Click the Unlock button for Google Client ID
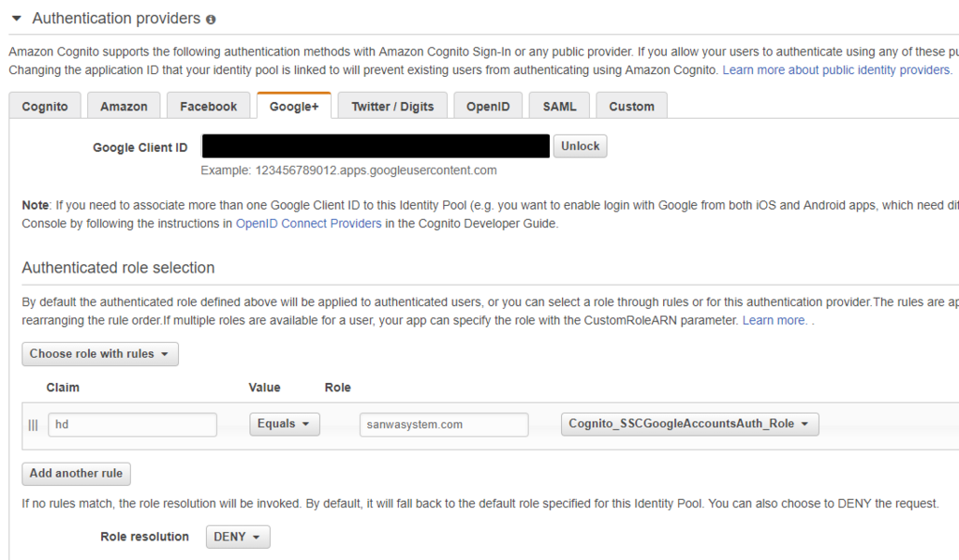This screenshot has height=560, width=959. tap(580, 146)
